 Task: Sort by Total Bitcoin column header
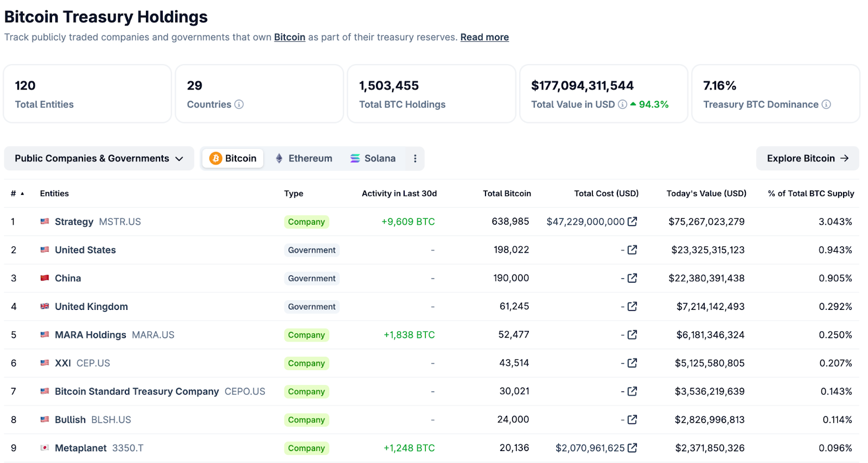click(507, 194)
